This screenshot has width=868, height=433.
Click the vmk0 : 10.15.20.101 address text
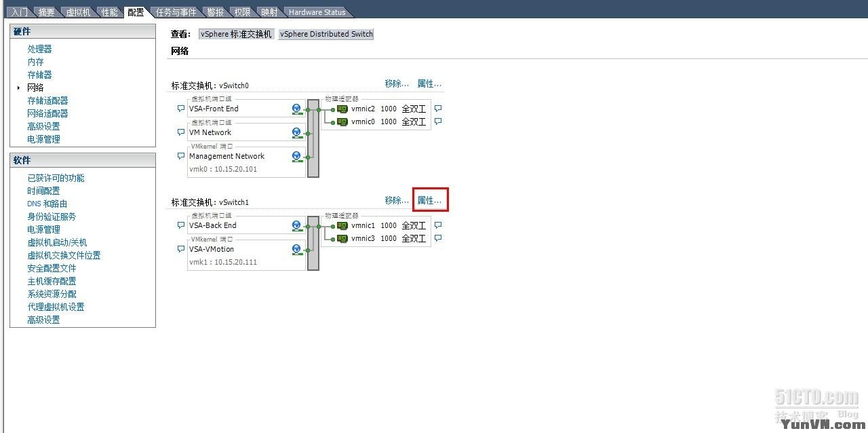[223, 169]
